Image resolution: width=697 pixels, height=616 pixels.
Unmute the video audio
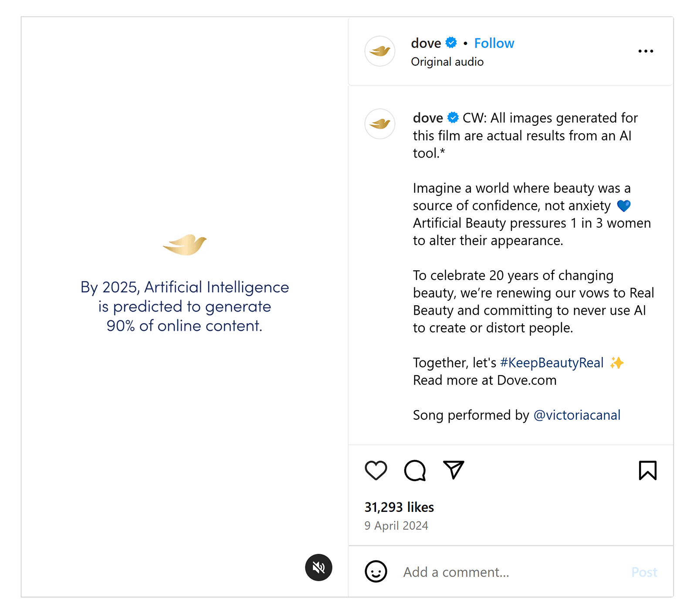(318, 567)
